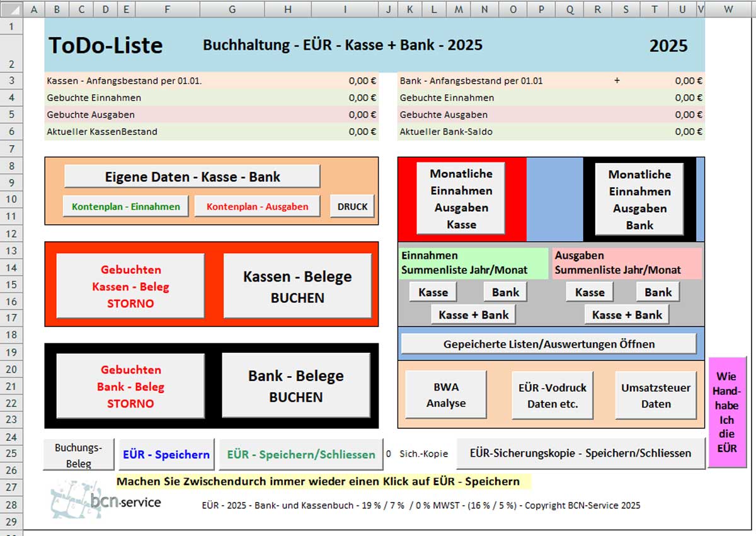Click Kasse button under Einnahmen Summenliste

(x=433, y=292)
